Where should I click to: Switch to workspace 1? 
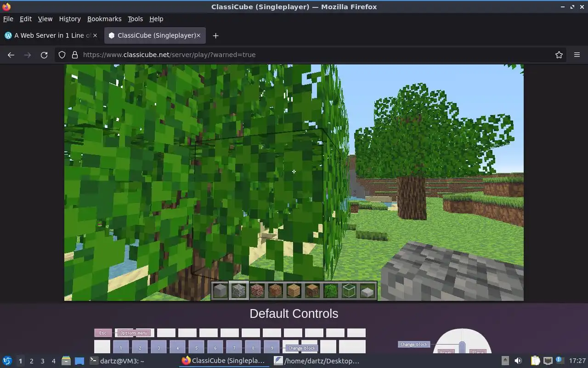[20, 361]
